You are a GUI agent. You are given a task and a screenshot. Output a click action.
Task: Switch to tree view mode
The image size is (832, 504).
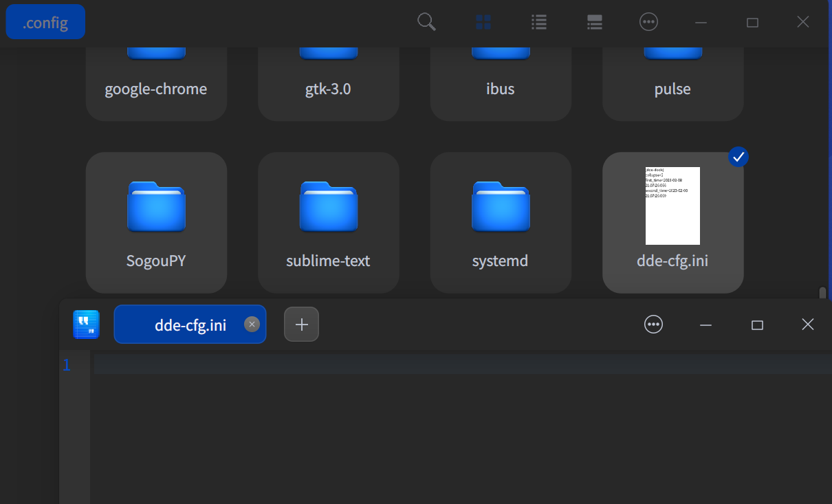tap(595, 22)
